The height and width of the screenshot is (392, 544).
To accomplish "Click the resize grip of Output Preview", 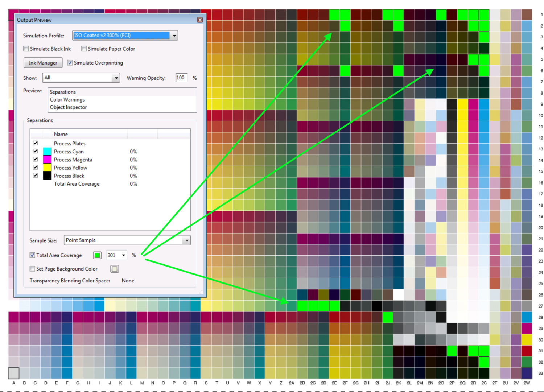I will point(201,292).
